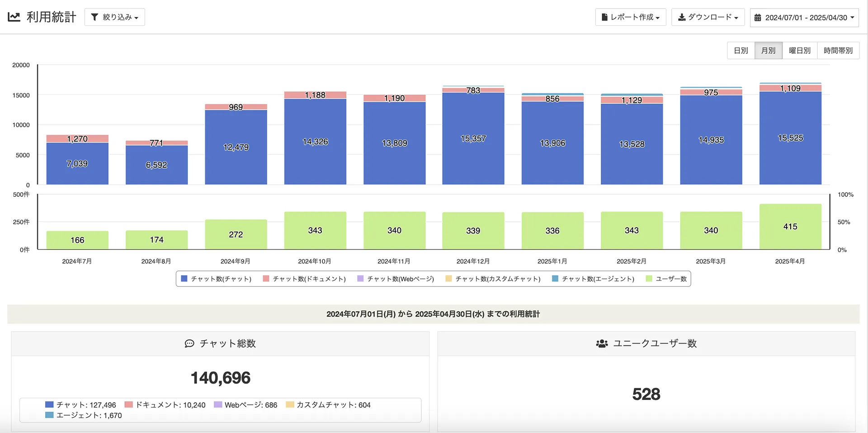Viewport: 868px width, 433px height.
Task: Click the green user bar showing 174
Action: coord(156,239)
